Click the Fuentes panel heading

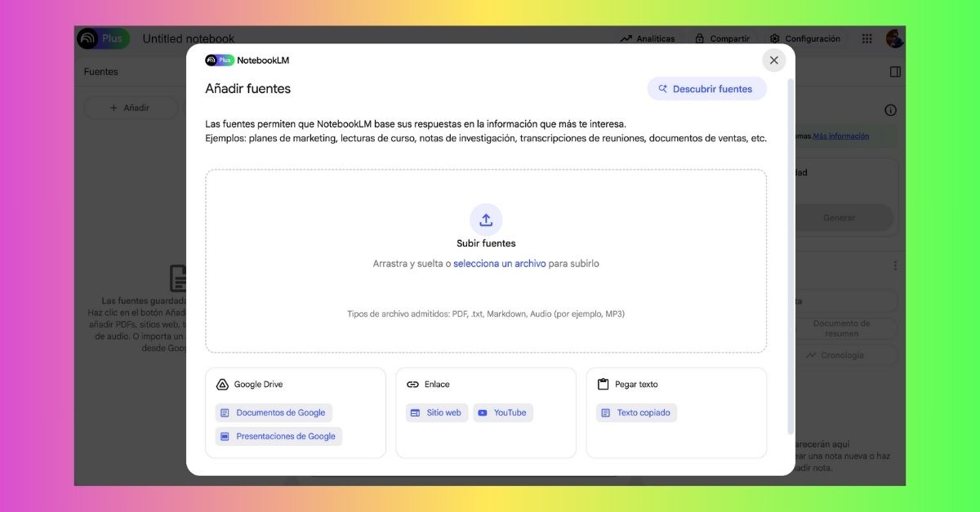pyautogui.click(x=100, y=72)
